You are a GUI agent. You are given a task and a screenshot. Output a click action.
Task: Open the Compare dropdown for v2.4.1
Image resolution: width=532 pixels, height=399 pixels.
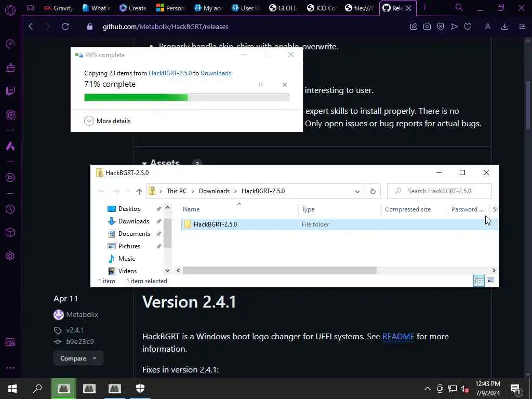click(x=78, y=358)
